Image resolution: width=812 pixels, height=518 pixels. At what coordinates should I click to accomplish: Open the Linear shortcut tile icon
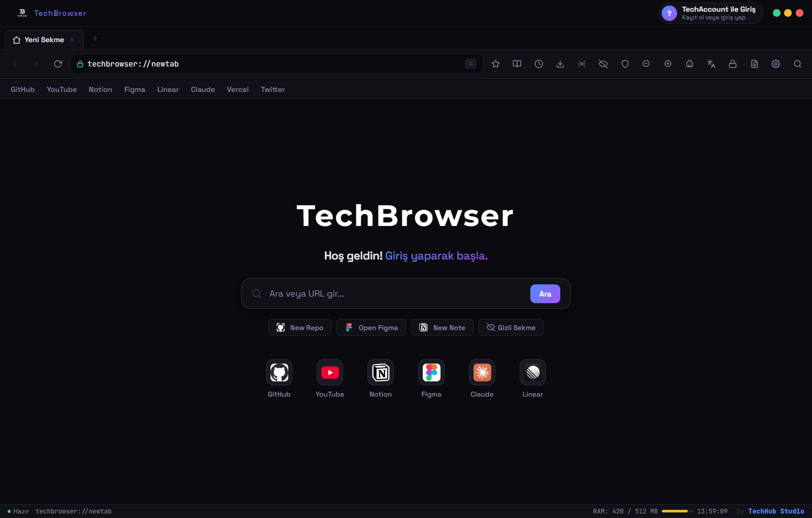533,372
